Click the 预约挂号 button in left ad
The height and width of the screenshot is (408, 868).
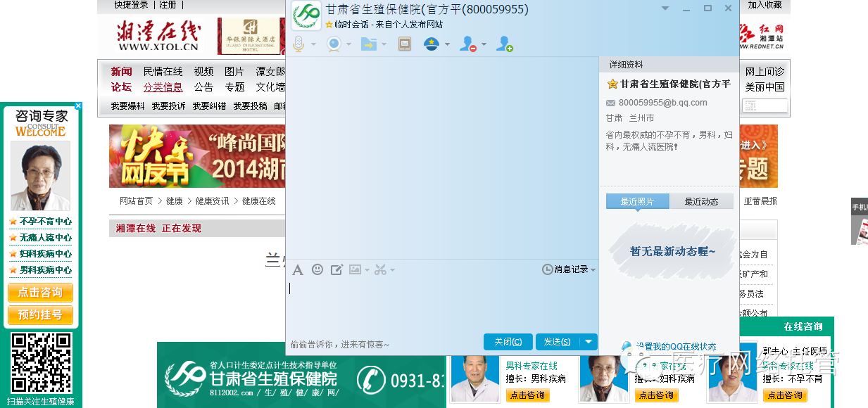[x=40, y=315]
